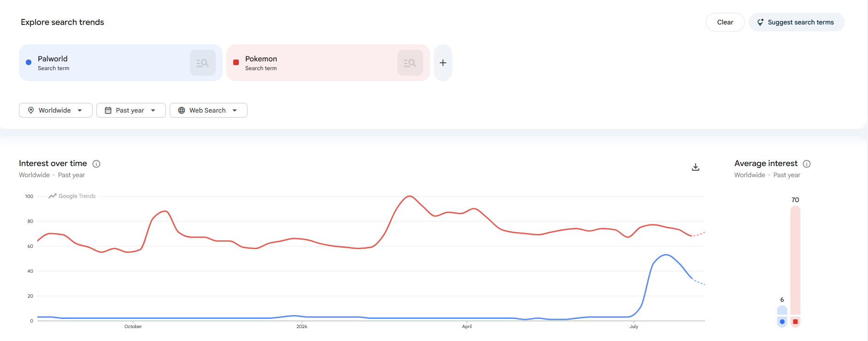Expand the Worldwide location dropdown
The width and height of the screenshot is (868, 341).
[x=56, y=110]
